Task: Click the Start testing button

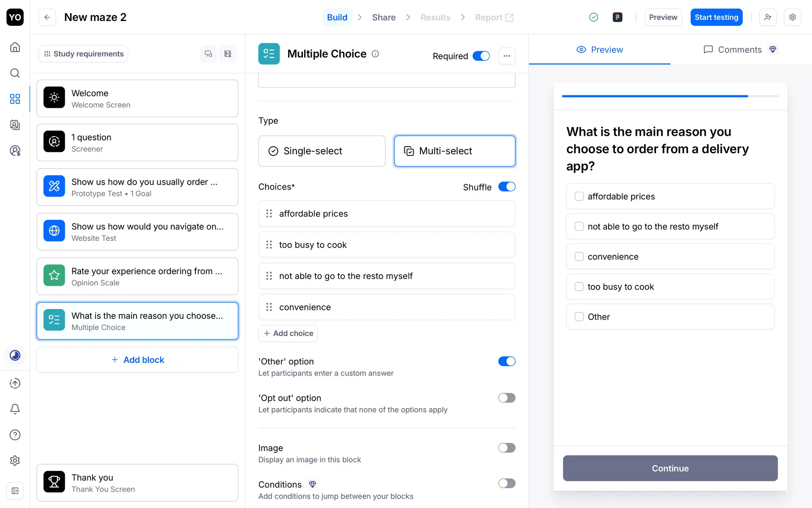Action: [x=716, y=17]
